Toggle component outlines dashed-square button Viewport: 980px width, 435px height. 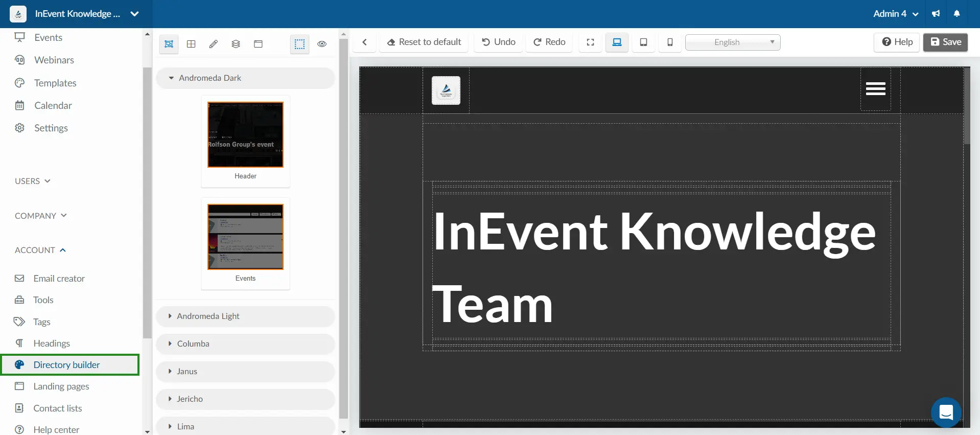click(x=299, y=44)
